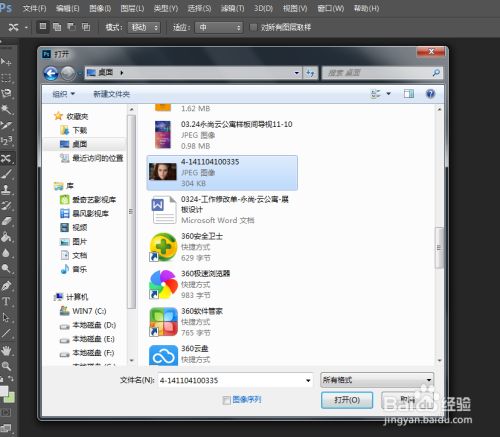The image size is (500, 437).
Task: Select the History Brush tool
Action: [x=6, y=206]
